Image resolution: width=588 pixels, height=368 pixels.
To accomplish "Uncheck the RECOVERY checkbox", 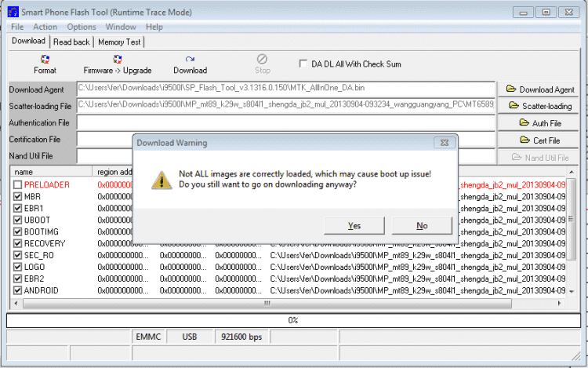I will pyautogui.click(x=17, y=243).
